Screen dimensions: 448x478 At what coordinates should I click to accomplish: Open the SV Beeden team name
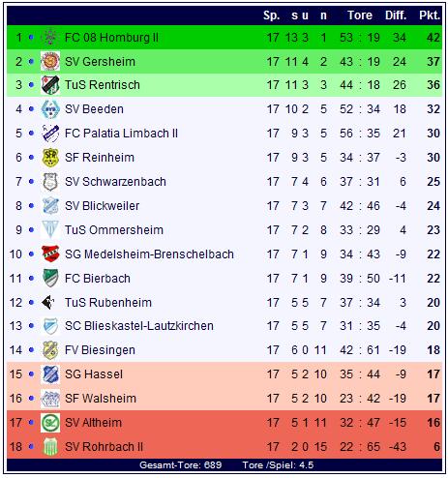tap(94, 109)
